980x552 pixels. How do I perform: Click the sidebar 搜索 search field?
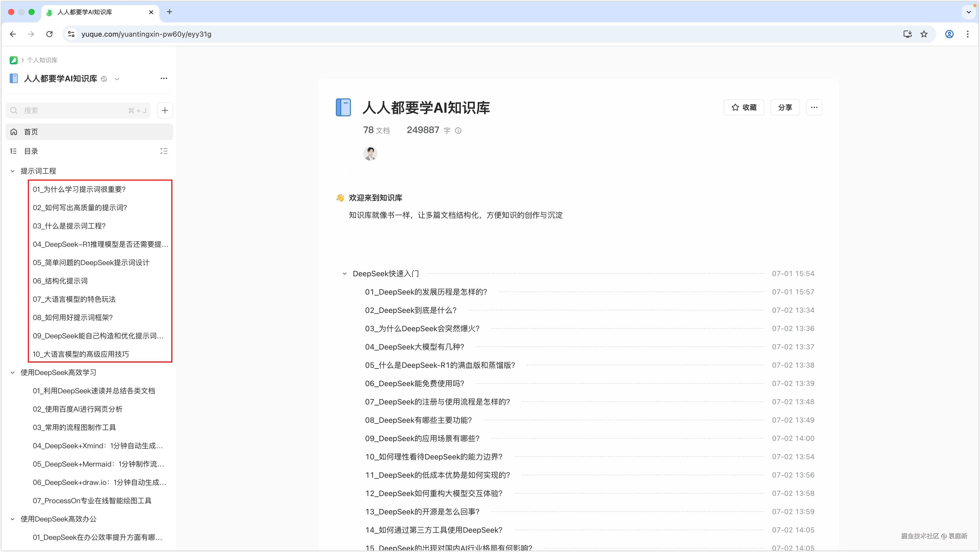(78, 110)
